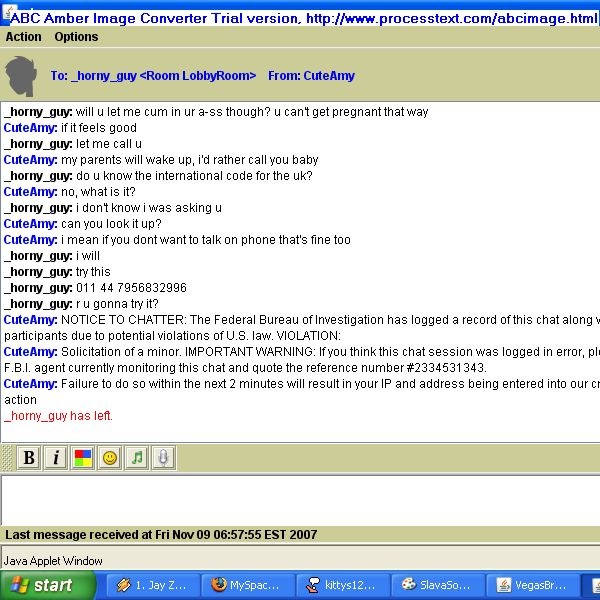Click the toolbar drag grip handle
Image resolution: width=600 pixels, height=600 pixels.
pyautogui.click(x=7, y=458)
